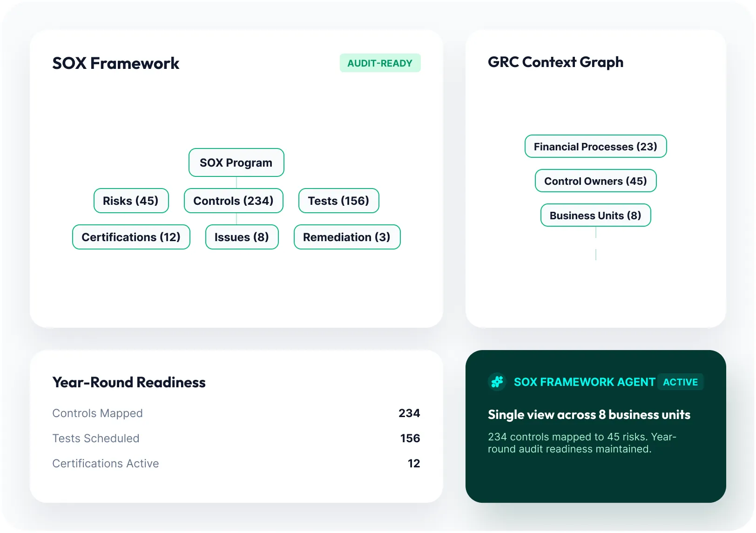The height and width of the screenshot is (533, 756).
Task: Click the Tests Scheduled value 156
Action: click(x=410, y=439)
